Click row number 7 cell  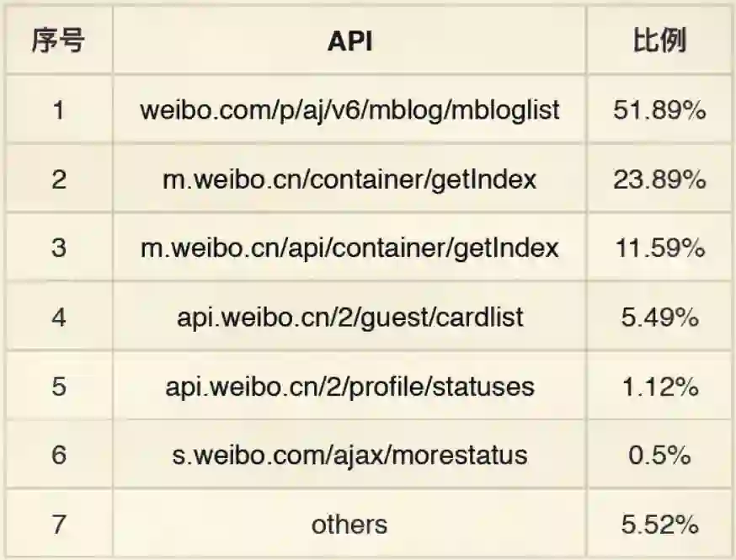pos(58,525)
